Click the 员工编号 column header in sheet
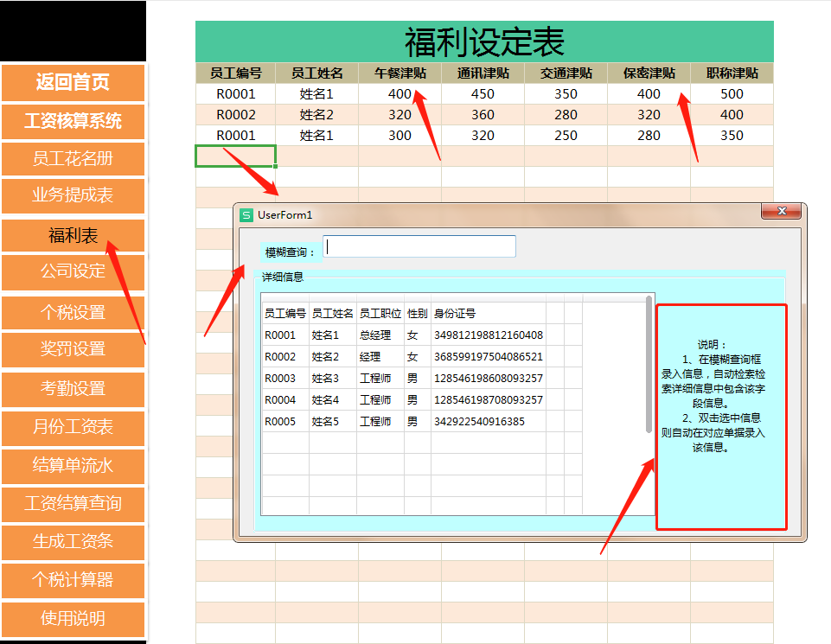Viewport: 831px width, 644px height. (x=235, y=73)
